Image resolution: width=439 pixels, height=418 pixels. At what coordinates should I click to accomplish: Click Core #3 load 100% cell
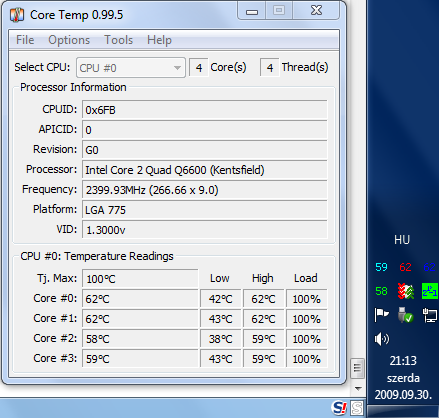[306, 358]
